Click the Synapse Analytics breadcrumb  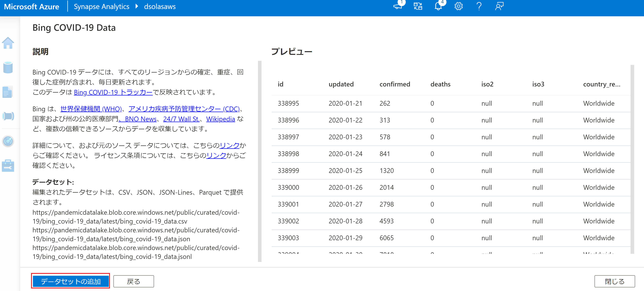pos(101,6)
